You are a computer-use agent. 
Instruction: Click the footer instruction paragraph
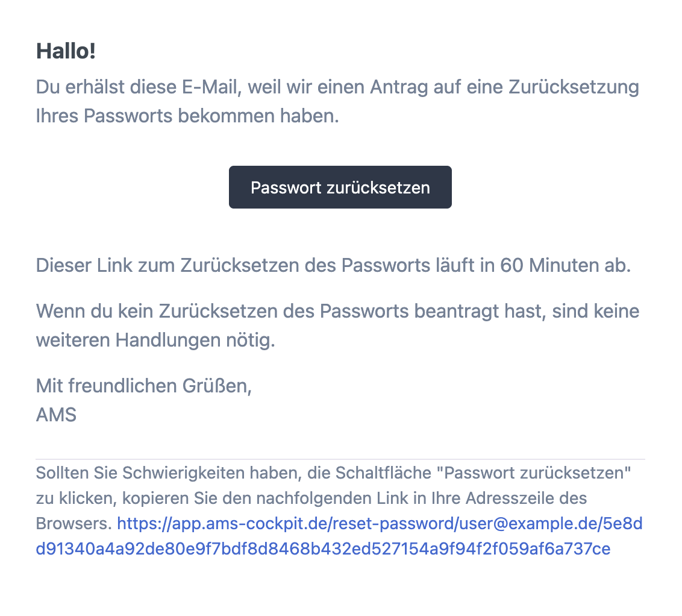pyautogui.click(x=337, y=498)
